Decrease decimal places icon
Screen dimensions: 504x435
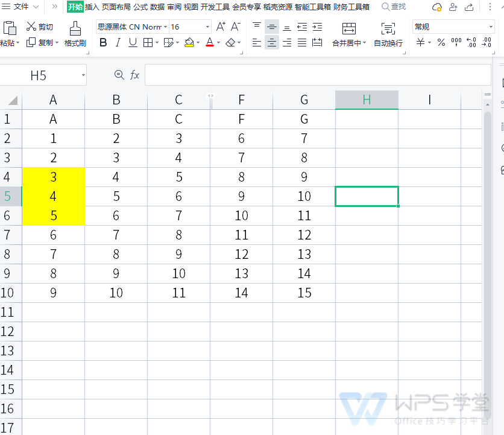487,42
